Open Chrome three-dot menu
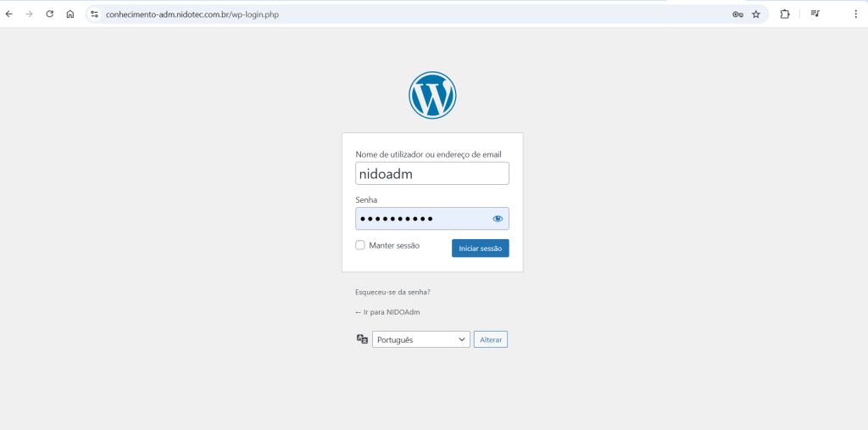Image resolution: width=868 pixels, height=430 pixels. (855, 14)
